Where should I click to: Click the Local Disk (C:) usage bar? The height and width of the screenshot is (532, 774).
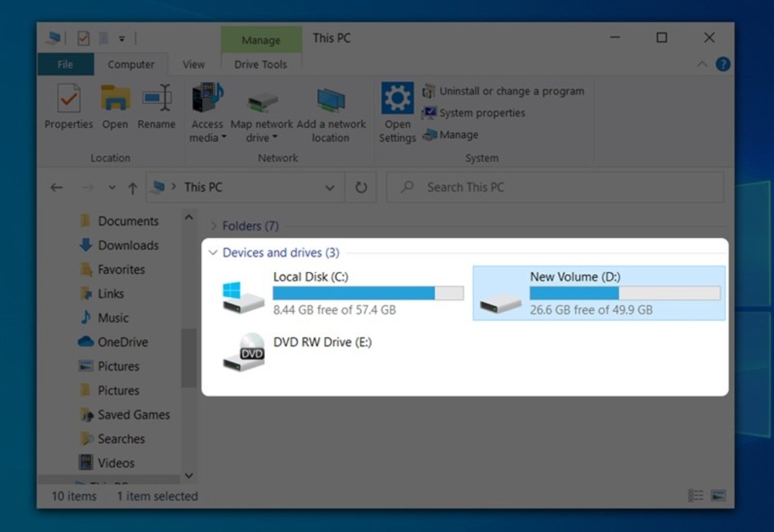[x=368, y=293]
